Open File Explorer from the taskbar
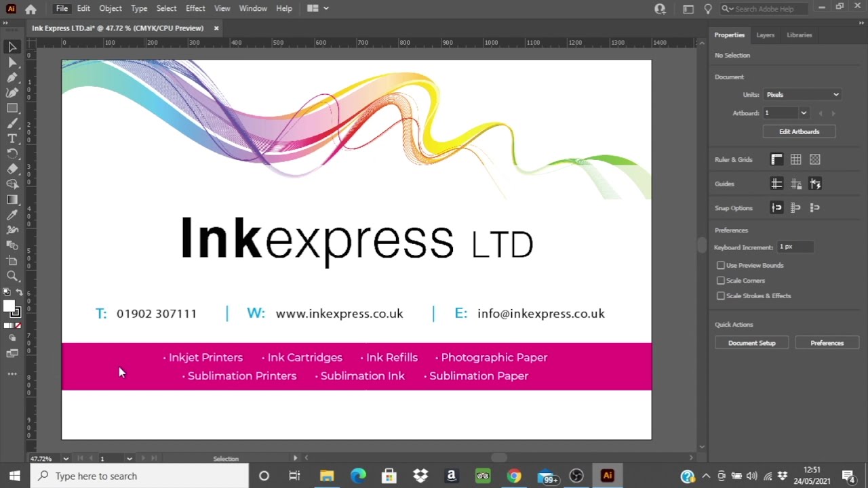The width and height of the screenshot is (868, 488). pyautogui.click(x=327, y=476)
